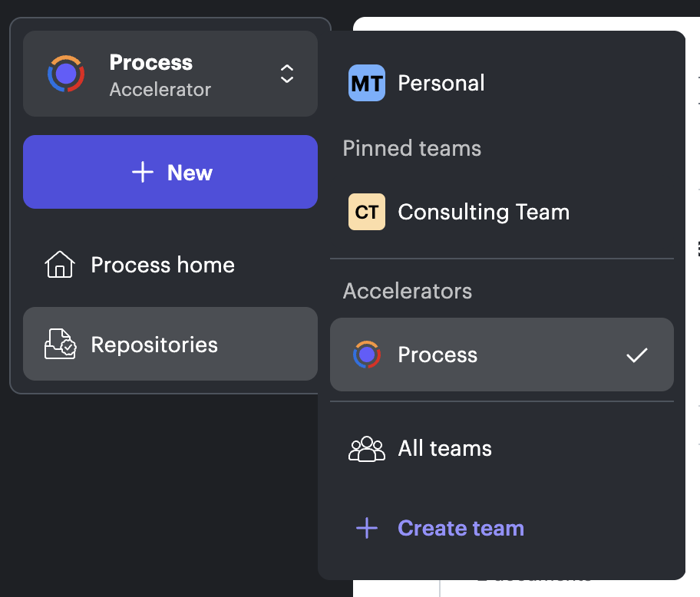
Task: Switch to the Personal workspace
Action: click(x=441, y=83)
